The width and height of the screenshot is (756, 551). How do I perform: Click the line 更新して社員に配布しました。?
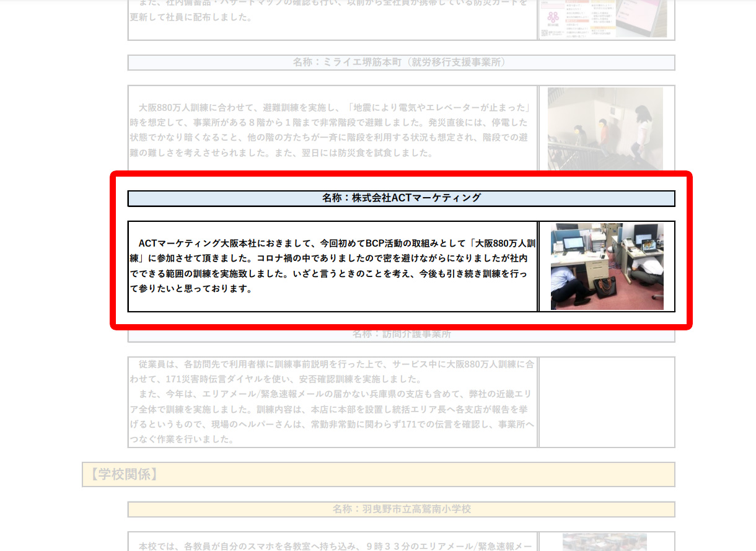click(x=191, y=17)
